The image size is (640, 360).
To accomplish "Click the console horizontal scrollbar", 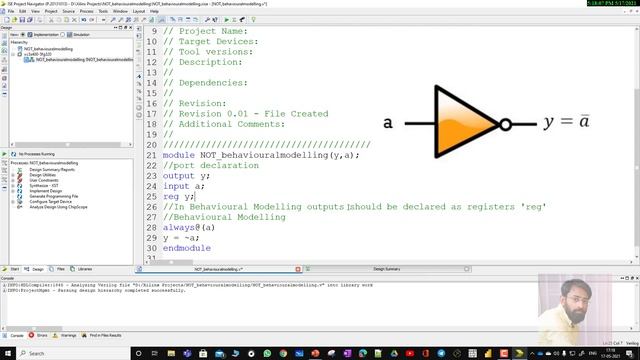I will pos(34,328).
